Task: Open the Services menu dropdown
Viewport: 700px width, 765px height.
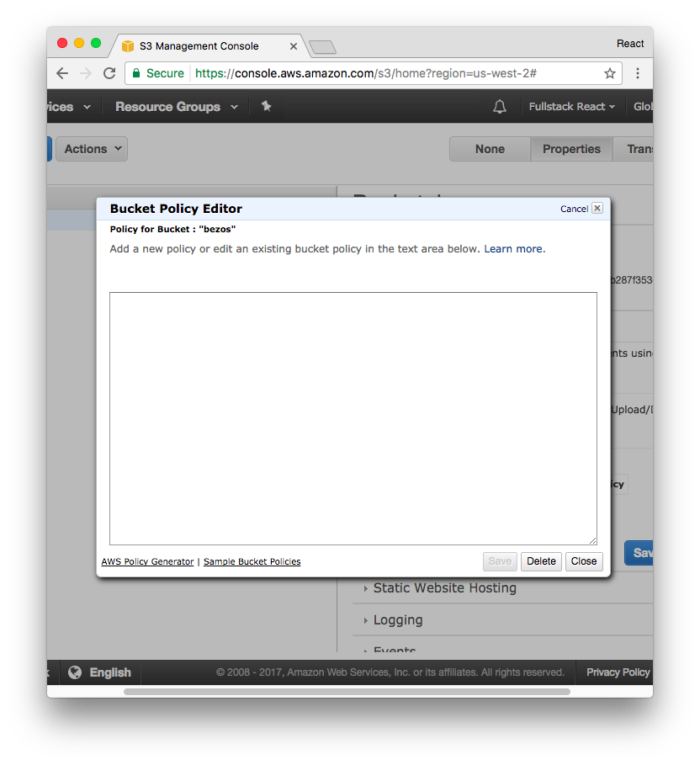Action: click(x=69, y=107)
